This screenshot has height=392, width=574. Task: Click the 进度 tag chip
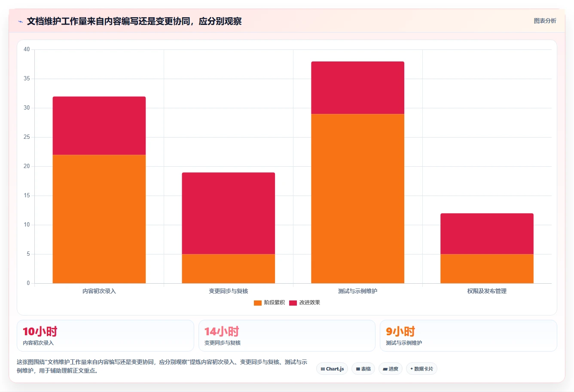[391, 369]
